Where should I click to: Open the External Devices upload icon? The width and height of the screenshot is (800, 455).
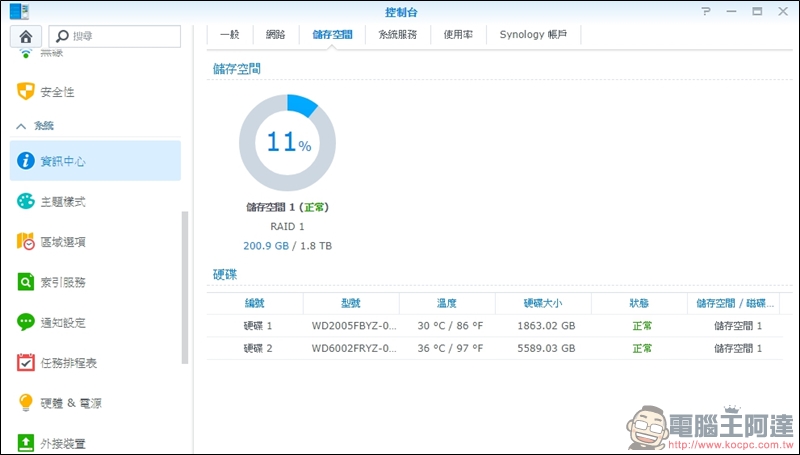point(26,442)
